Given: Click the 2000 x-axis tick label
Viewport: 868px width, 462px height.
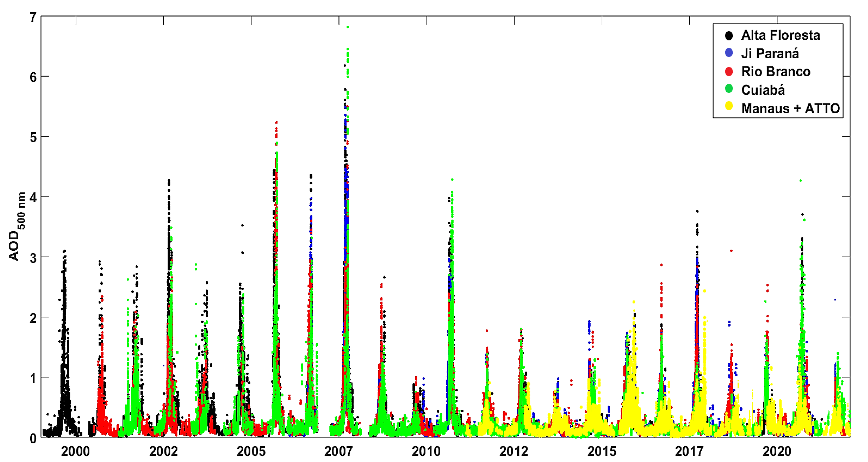Looking at the screenshot, I should pos(75,451).
